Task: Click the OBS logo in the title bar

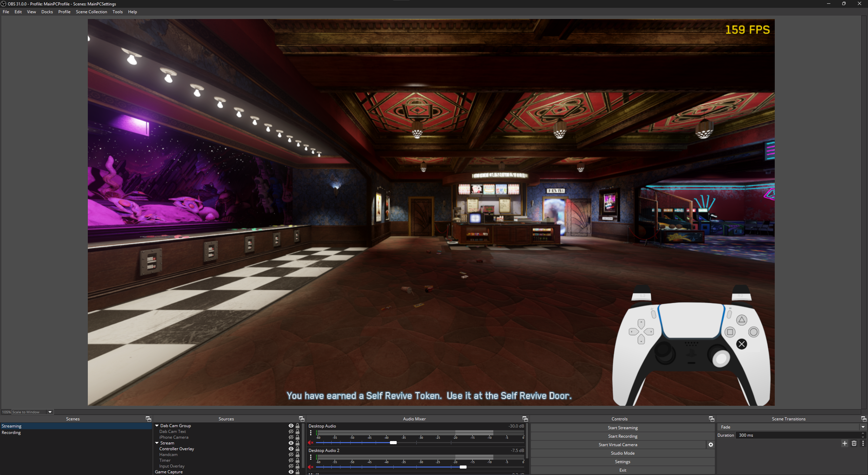Action: coord(3,4)
